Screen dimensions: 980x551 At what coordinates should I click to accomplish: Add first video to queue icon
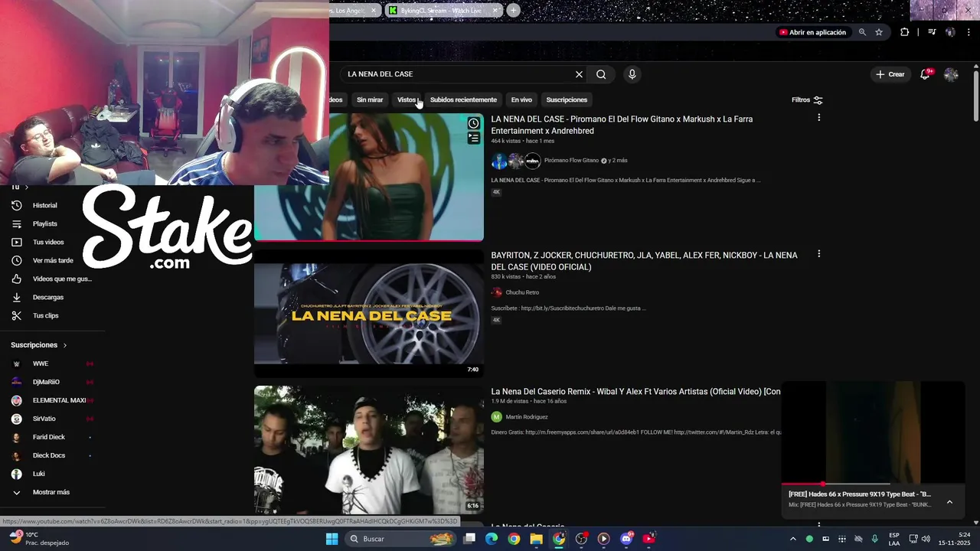click(474, 138)
